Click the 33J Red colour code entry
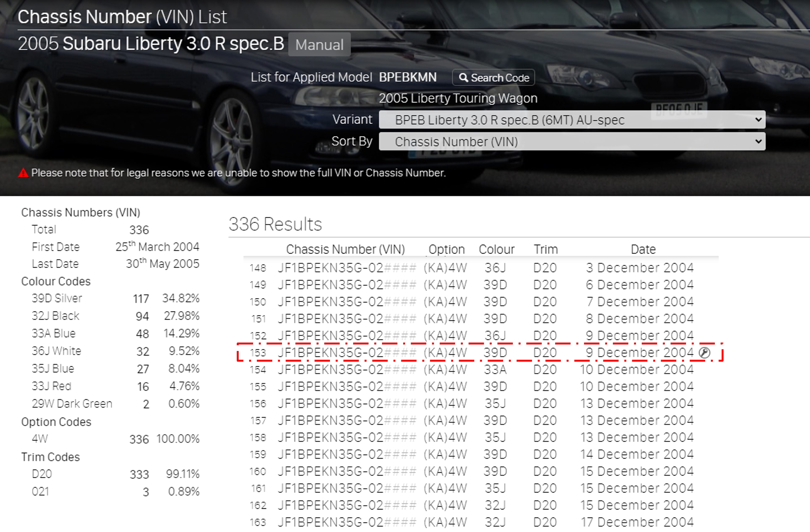Screen dimensions: 810x532 (x=51, y=386)
